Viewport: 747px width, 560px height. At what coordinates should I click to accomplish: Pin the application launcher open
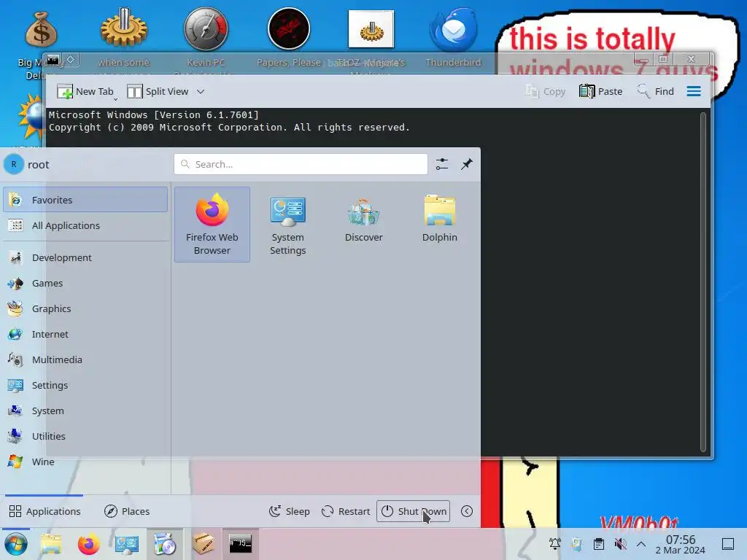[x=467, y=164]
